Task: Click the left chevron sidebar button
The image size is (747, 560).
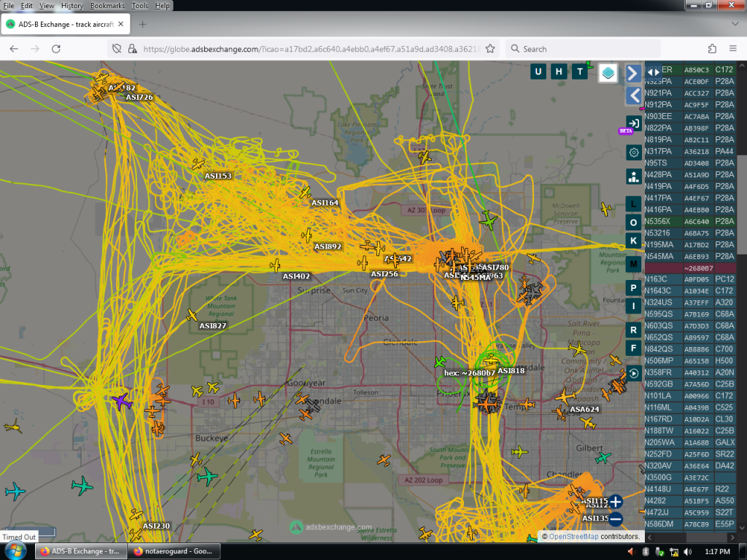Action: [x=634, y=96]
